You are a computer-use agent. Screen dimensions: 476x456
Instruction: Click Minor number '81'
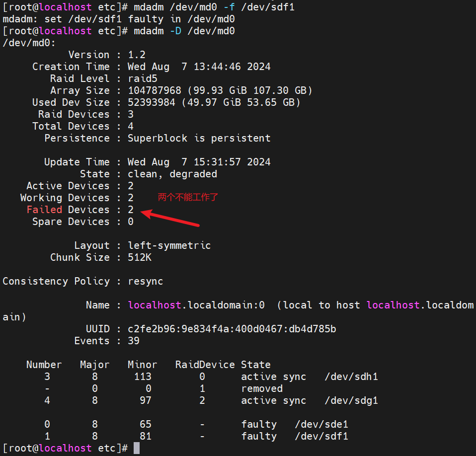coord(146,436)
